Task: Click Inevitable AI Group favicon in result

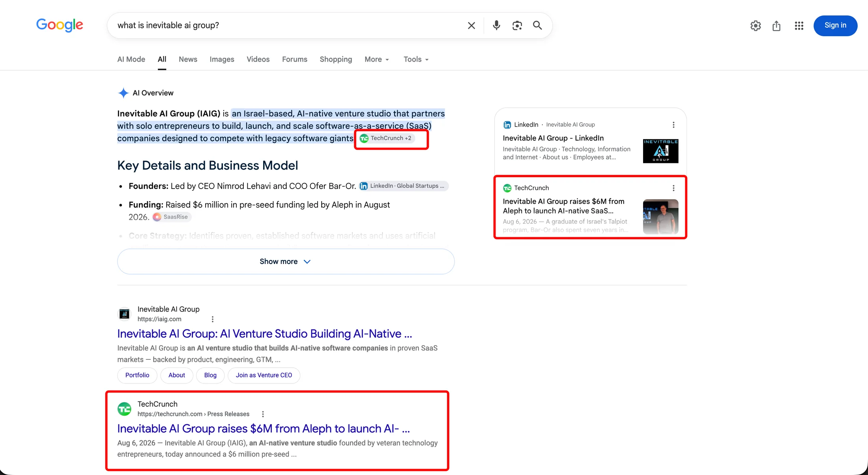Action: [x=124, y=314]
